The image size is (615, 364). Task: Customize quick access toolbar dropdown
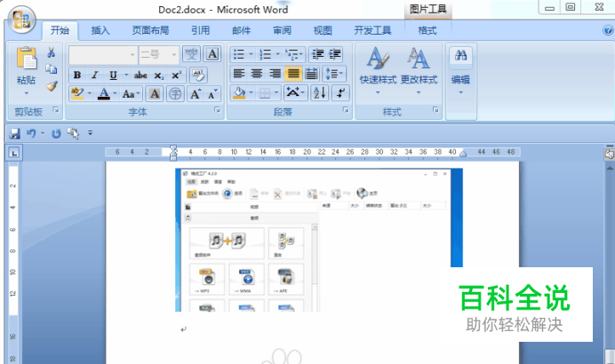[91, 133]
